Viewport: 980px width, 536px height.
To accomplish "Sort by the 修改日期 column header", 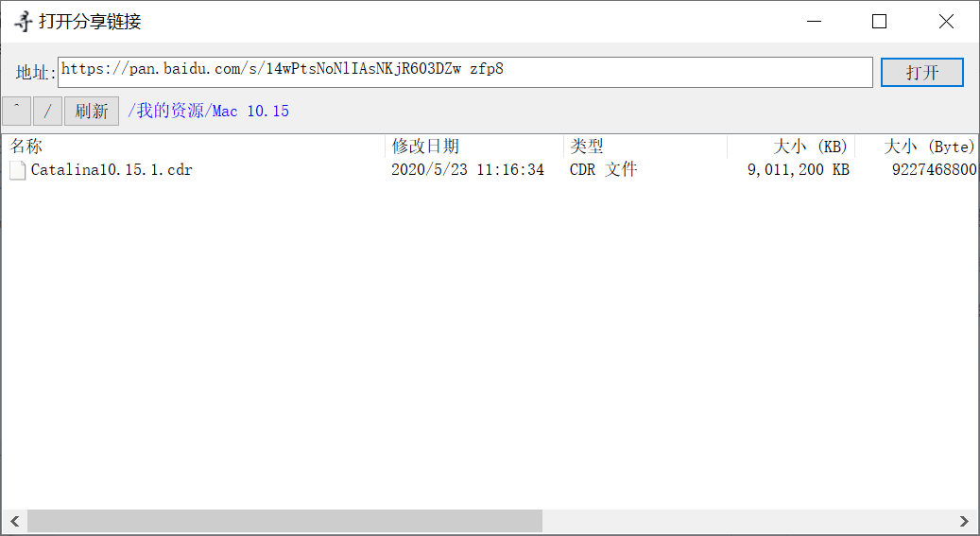I will [x=474, y=147].
